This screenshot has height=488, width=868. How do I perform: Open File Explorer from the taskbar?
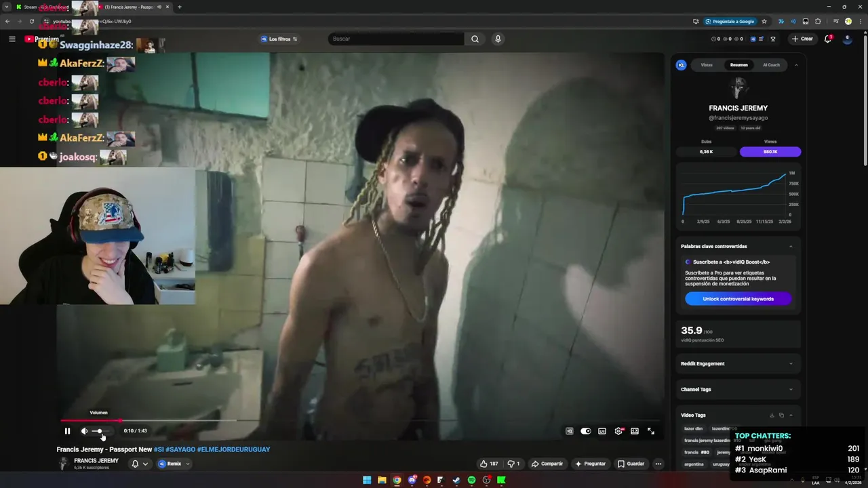point(382,480)
